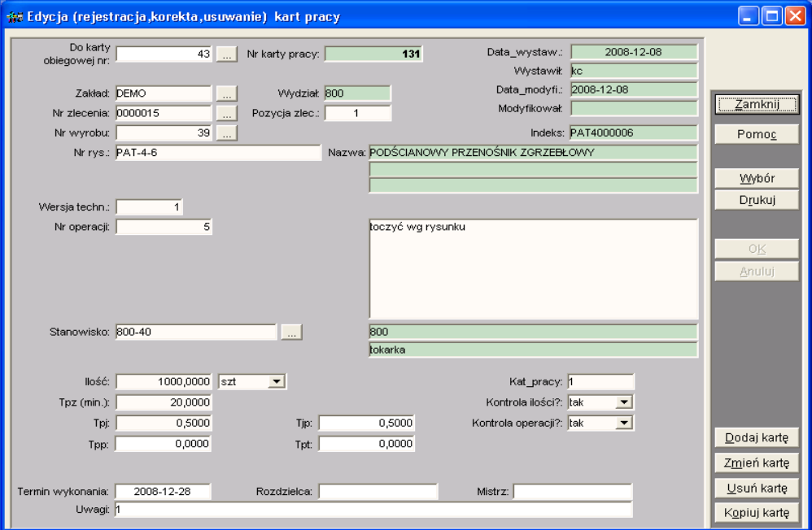Click the Uwagi remarks field

pyautogui.click(x=373, y=510)
